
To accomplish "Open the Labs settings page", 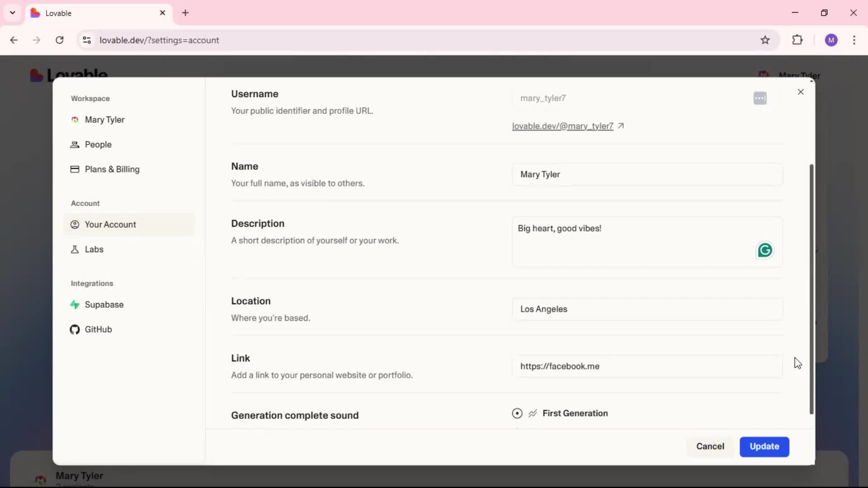I will point(94,249).
